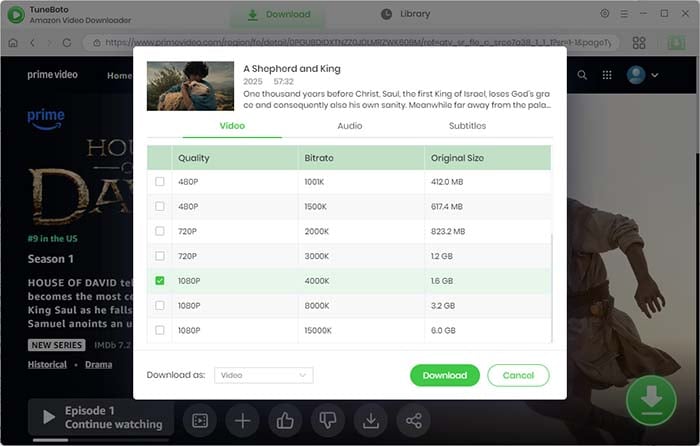Add to watchlist with plus icon

[x=242, y=420]
